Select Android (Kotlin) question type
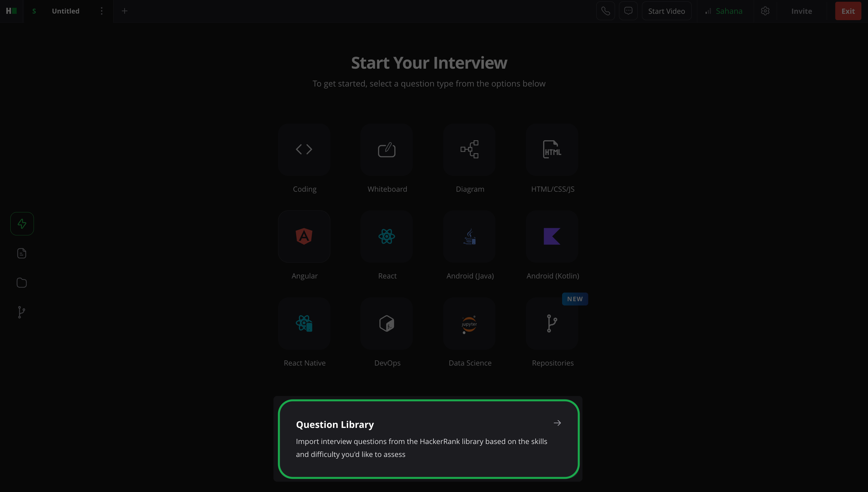Image resolution: width=868 pixels, height=492 pixels. 552,236
